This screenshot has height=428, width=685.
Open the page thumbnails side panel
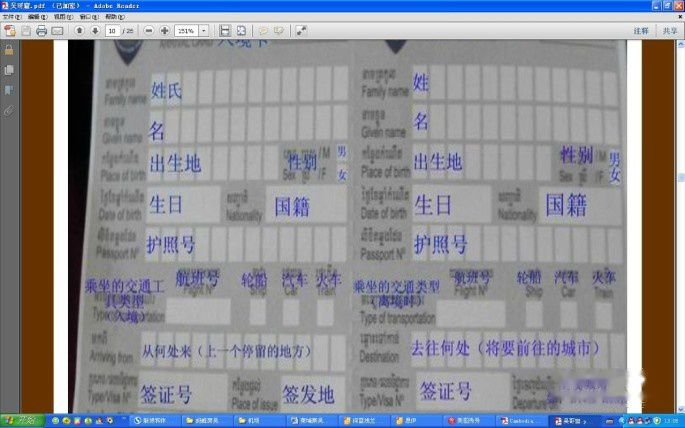coord(9,70)
